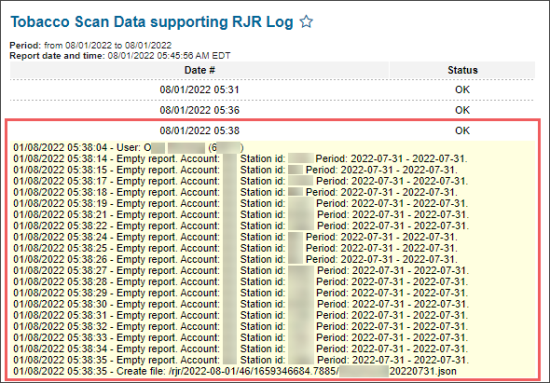This screenshot has height=383, width=550.
Task: Click the favorite star icon beside the title
Action: coord(306,22)
